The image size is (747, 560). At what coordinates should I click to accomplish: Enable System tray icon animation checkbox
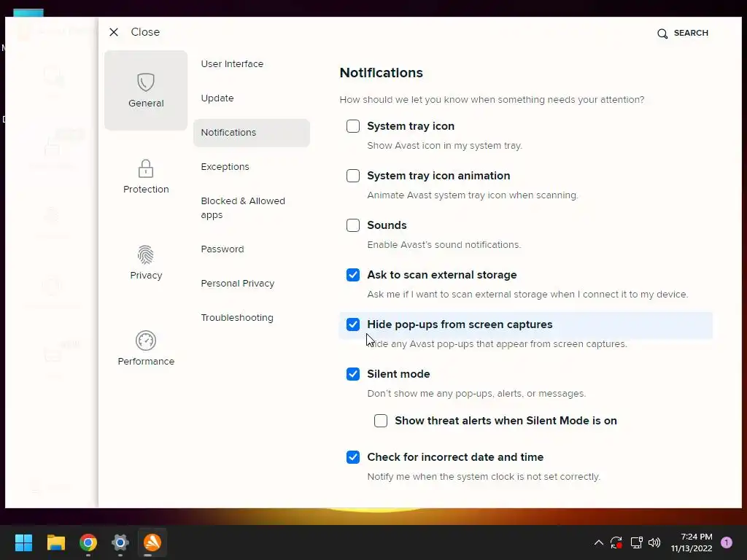[353, 176]
